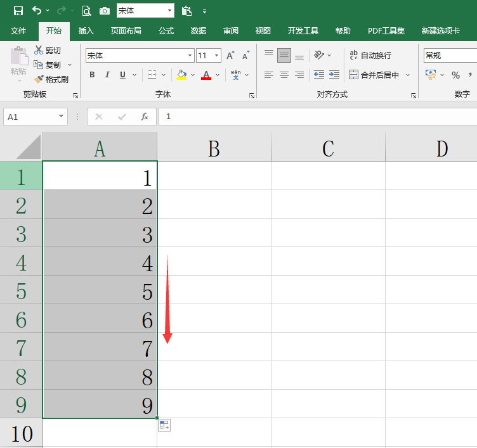477x448 pixels.
Task: Toggle Italic formatting
Action: [x=107, y=75]
